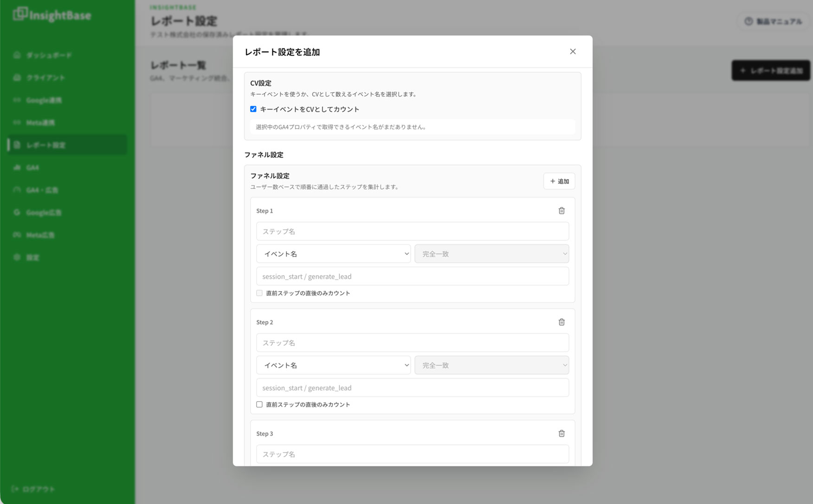Click the レポート一覧 heading
The height and width of the screenshot is (504, 813).
178,65
